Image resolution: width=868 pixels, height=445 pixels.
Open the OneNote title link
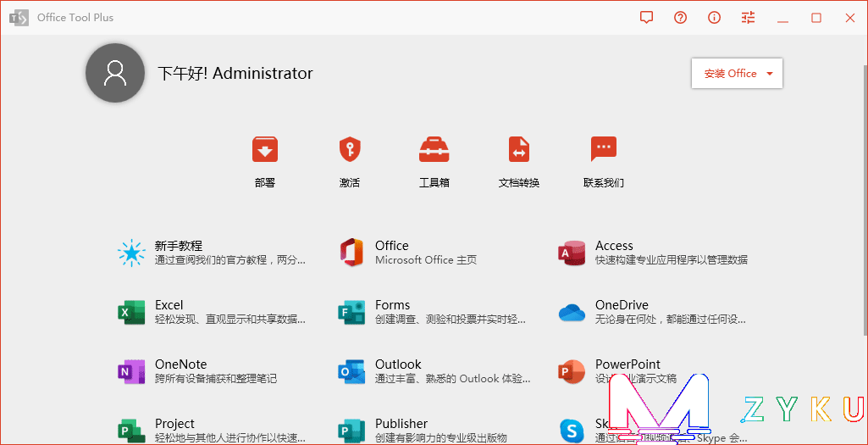point(181,364)
